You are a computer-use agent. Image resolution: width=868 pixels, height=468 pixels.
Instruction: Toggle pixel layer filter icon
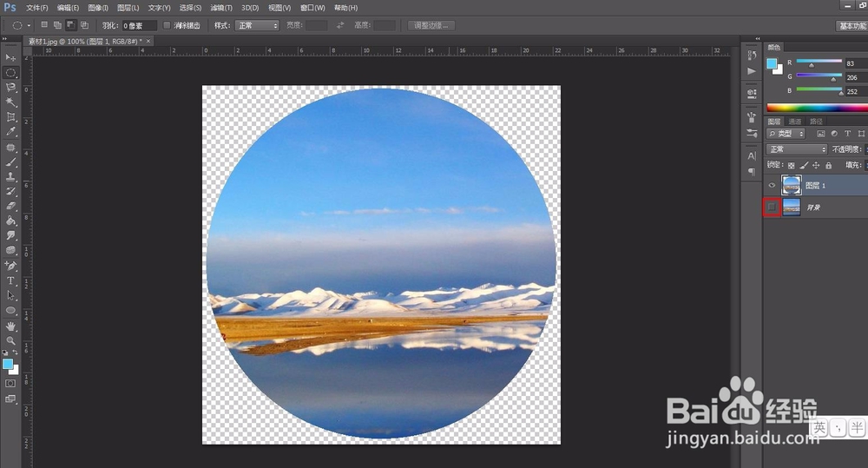pyautogui.click(x=820, y=134)
